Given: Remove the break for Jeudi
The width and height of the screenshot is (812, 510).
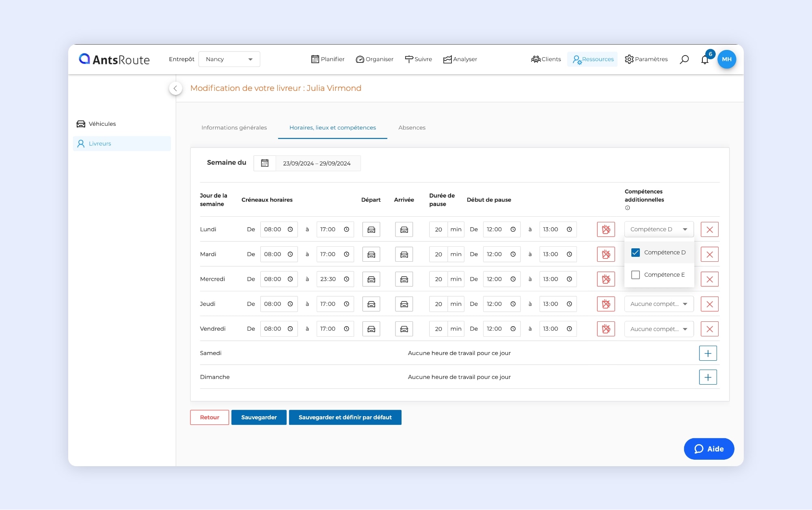Looking at the screenshot, I should pos(606,304).
